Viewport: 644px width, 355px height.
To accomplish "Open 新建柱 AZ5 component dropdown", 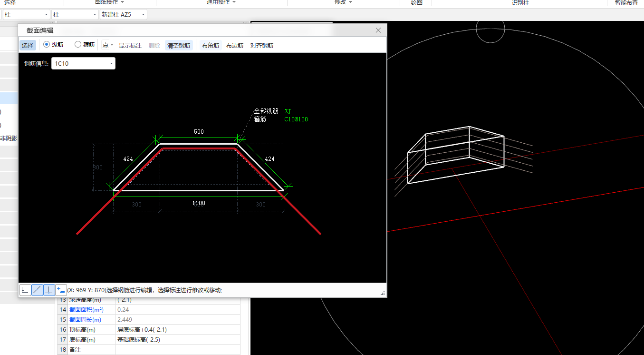I will click(123, 15).
